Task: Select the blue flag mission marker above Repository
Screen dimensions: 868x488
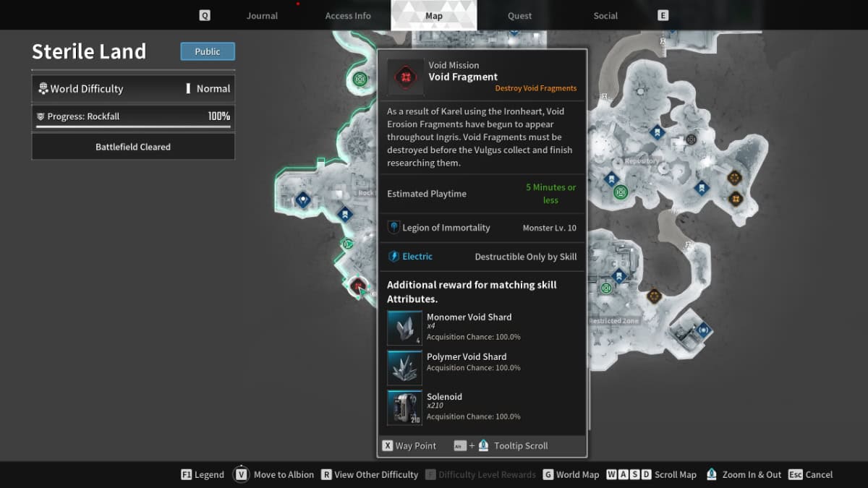Action: (657, 132)
